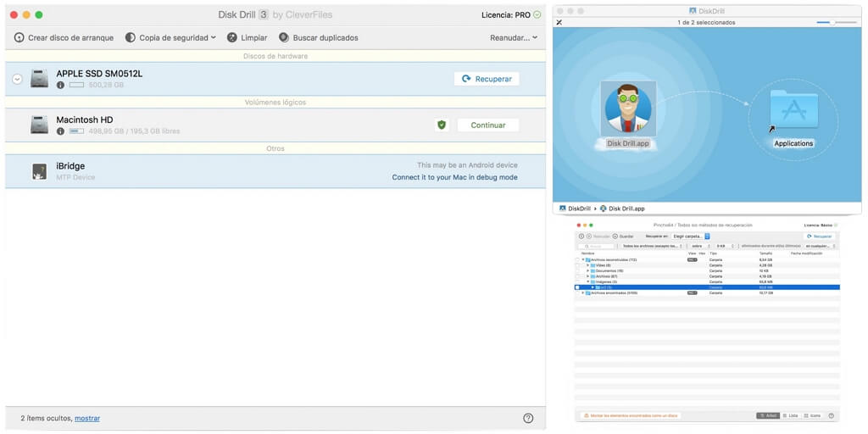Adjust the icon size slider in the DiskDrill window
The image size is (868, 434).
point(832,23)
